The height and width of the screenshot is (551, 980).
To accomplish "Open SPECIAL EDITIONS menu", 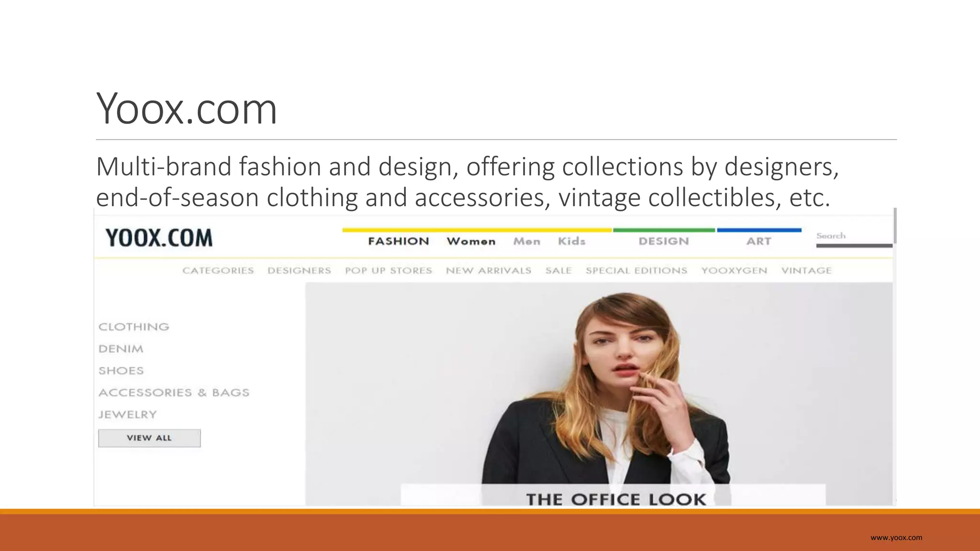I will 636,271.
